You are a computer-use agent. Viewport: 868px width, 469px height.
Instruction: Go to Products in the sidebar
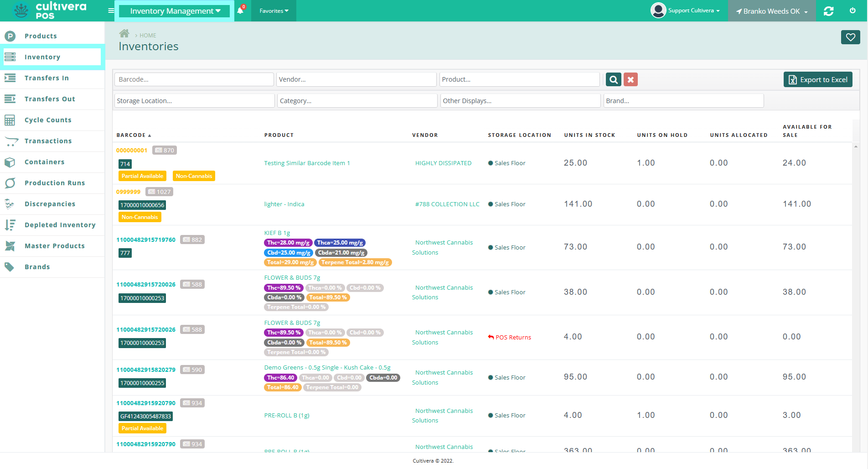click(x=41, y=36)
